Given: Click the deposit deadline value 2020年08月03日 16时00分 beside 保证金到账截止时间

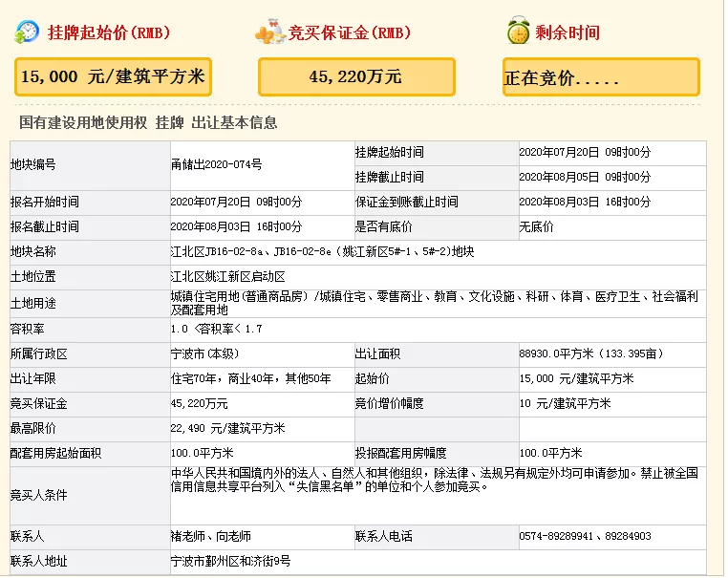Looking at the screenshot, I should [585, 203].
